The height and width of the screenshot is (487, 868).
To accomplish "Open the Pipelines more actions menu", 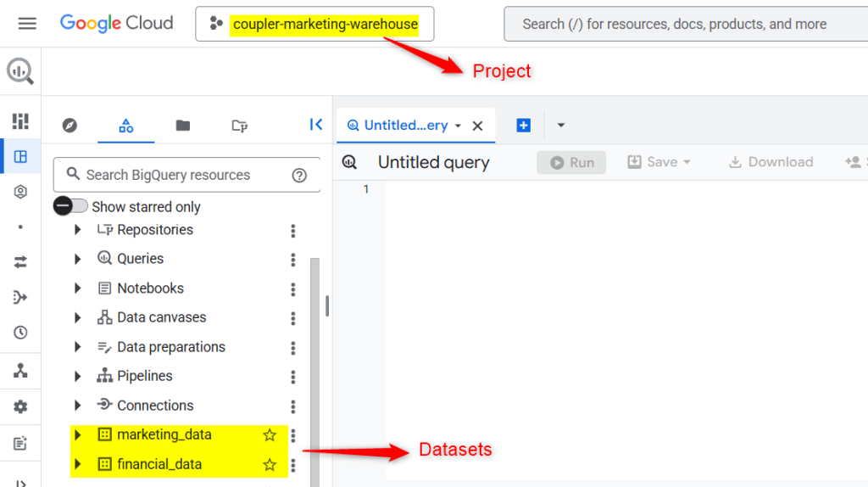I will (293, 378).
